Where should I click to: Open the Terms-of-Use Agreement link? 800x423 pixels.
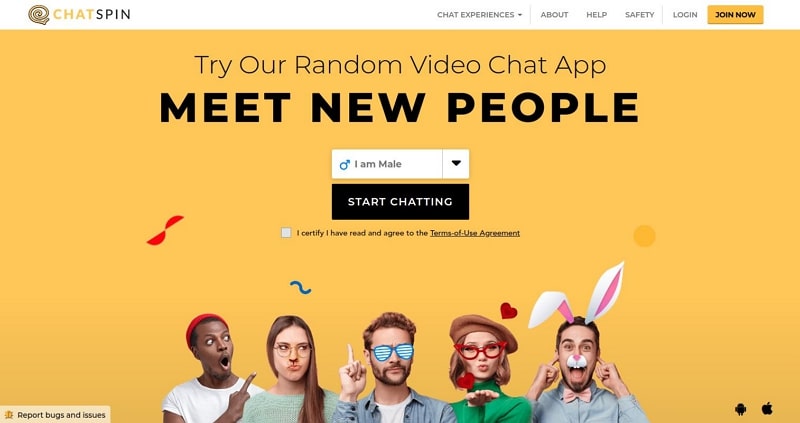[475, 233]
